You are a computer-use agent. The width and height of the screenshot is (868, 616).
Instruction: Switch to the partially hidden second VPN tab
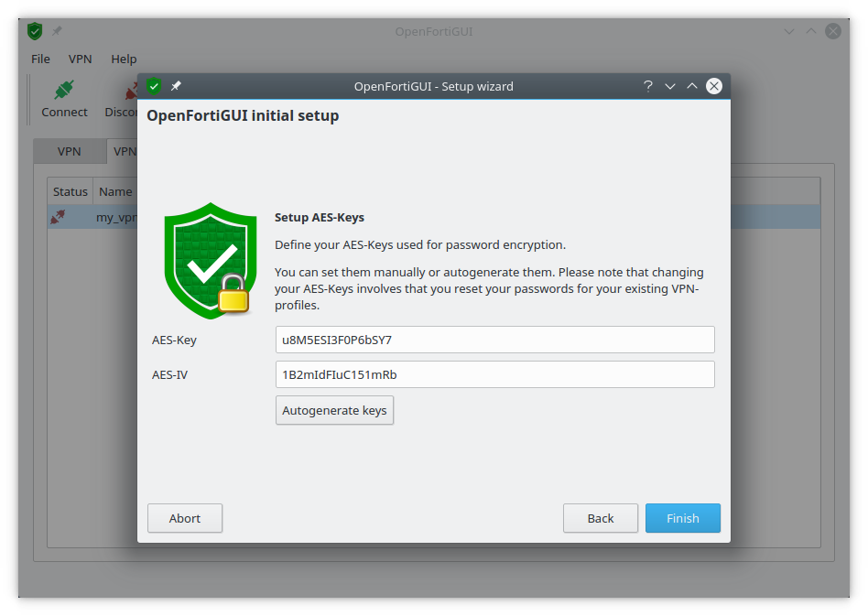123,151
